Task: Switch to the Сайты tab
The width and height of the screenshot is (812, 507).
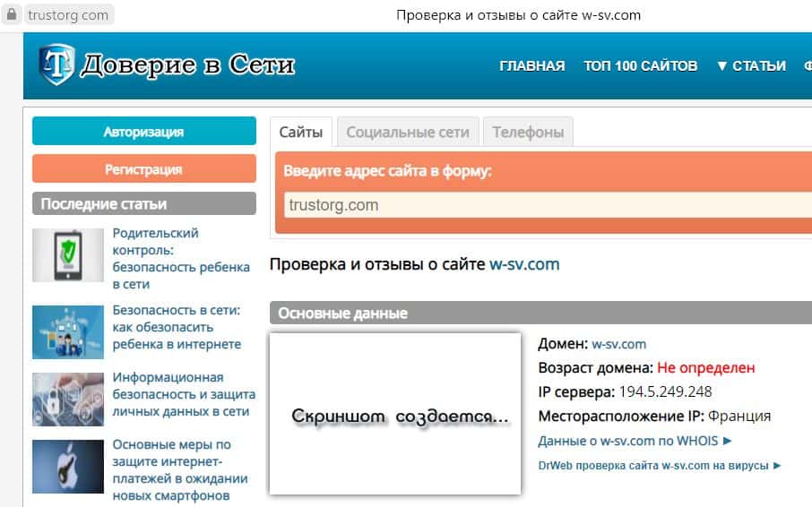Action: tap(301, 132)
